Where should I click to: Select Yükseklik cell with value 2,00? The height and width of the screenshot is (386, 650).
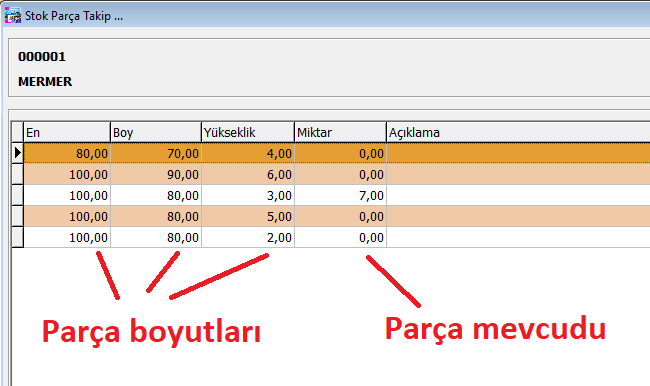(248, 237)
